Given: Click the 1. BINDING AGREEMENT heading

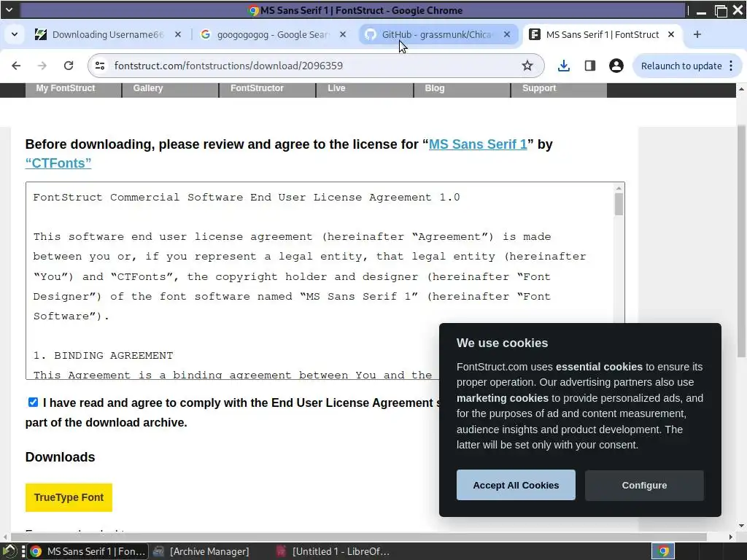Looking at the screenshot, I should (103, 356).
